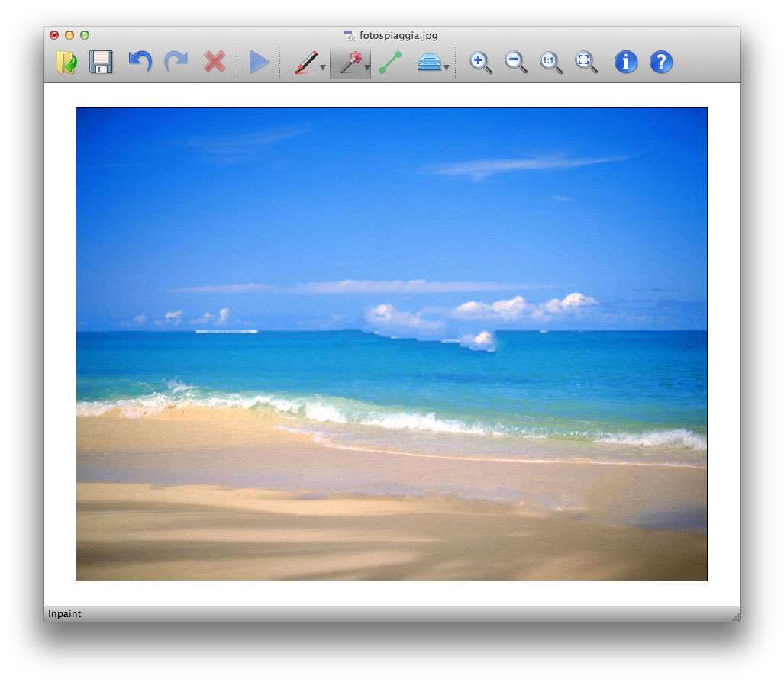Image resolution: width=784 pixels, height=682 pixels.
Task: Click the Inpaint status bar text
Action: [x=64, y=613]
